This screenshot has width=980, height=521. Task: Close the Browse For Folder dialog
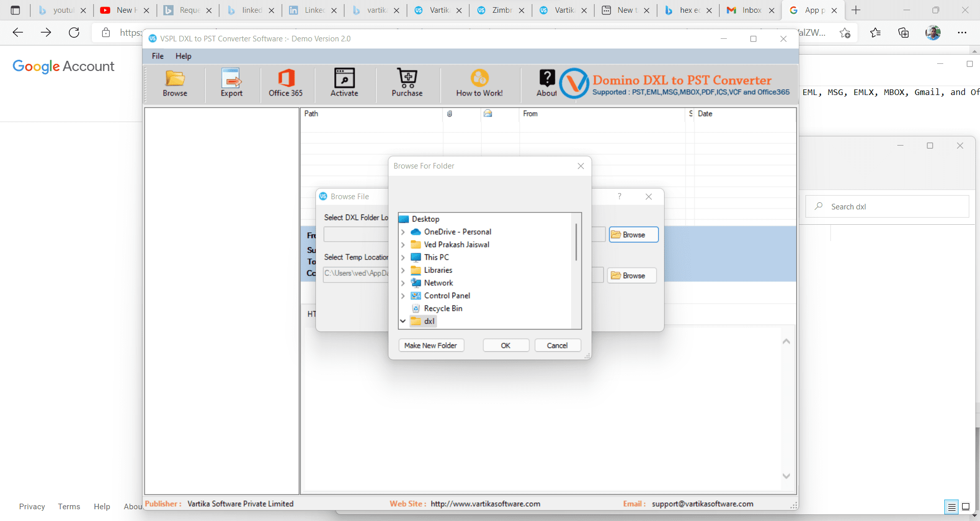click(581, 166)
